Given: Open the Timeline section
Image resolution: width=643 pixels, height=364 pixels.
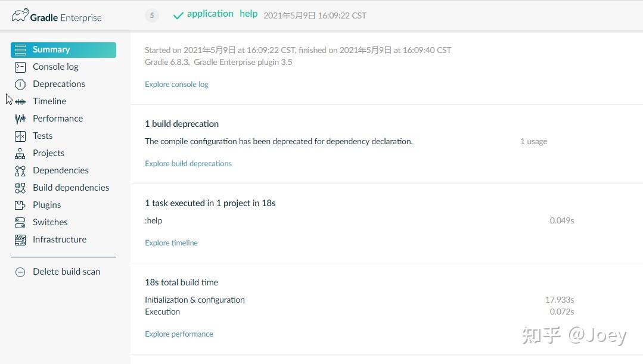Looking at the screenshot, I should [49, 101].
